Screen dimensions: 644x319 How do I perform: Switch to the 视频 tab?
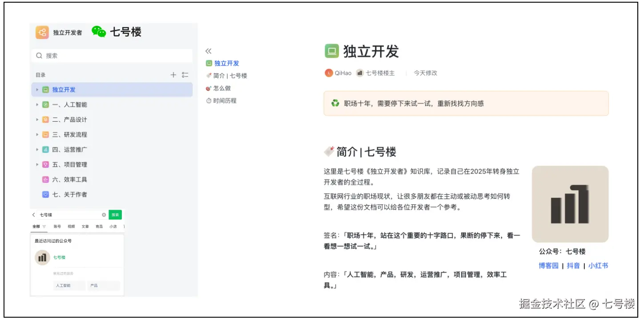pyautogui.click(x=71, y=226)
